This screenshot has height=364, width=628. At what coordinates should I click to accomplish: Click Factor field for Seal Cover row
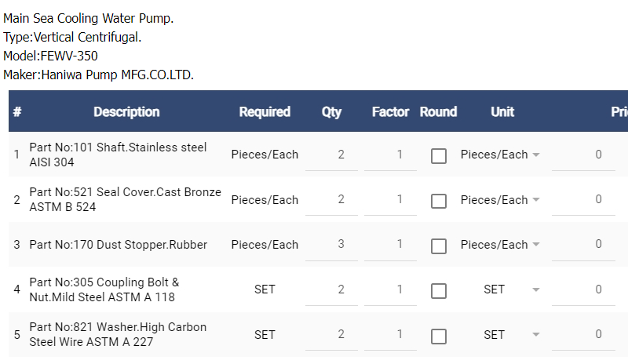pyautogui.click(x=391, y=200)
